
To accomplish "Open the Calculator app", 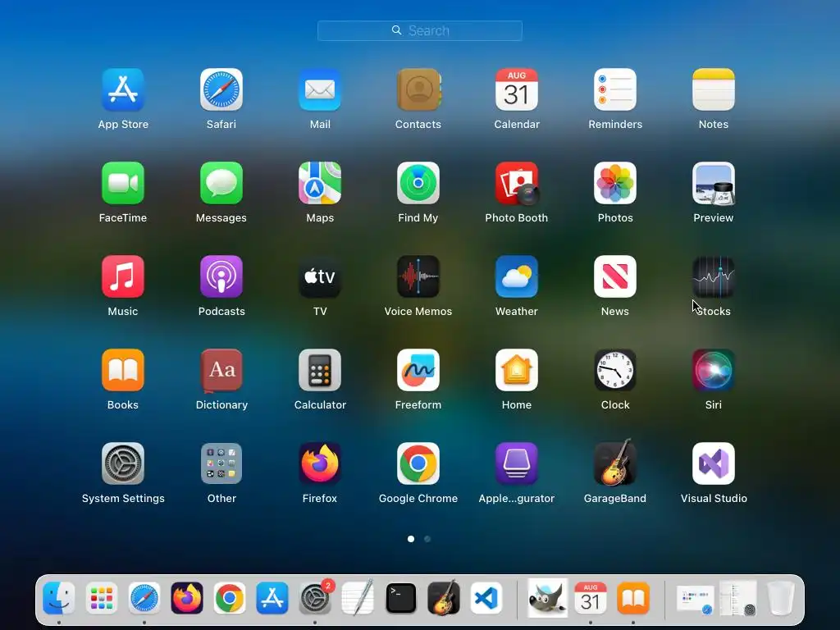I will (320, 370).
